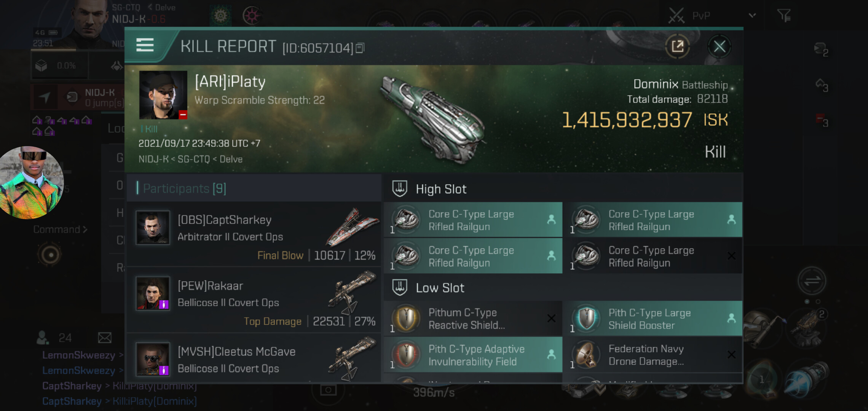Open the PvP dropdown arrow
868x411 pixels.
[x=752, y=16]
